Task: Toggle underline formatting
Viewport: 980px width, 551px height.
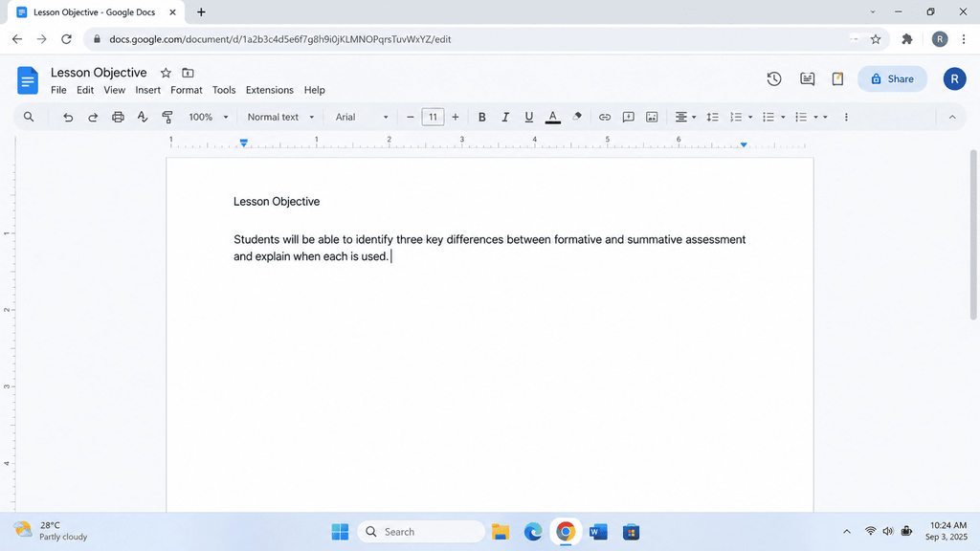Action: coord(528,117)
